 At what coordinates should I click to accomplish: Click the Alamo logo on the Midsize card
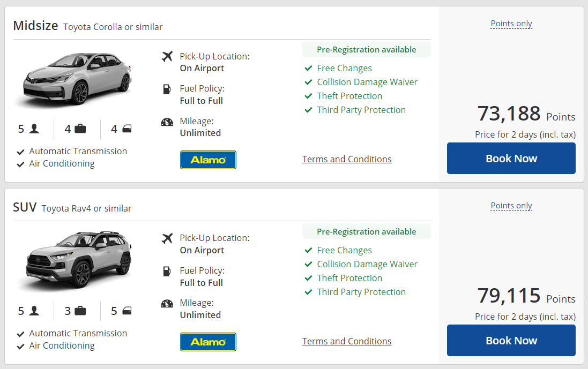tap(208, 160)
